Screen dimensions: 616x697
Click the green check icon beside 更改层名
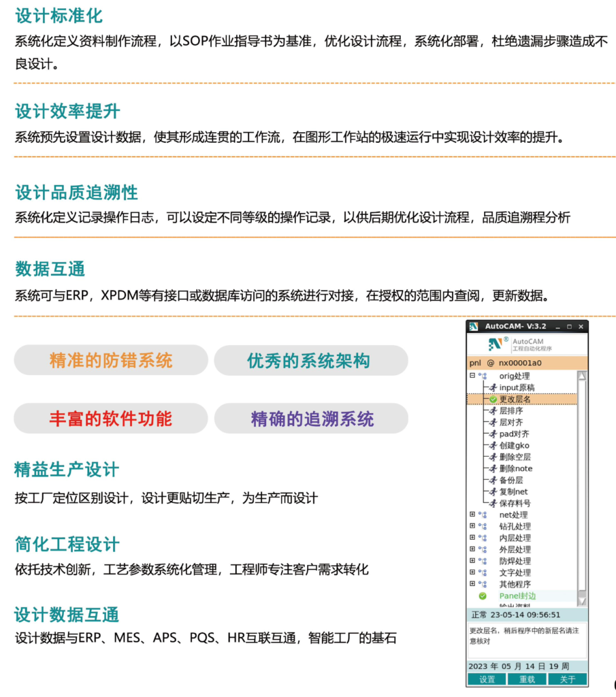[493, 399]
